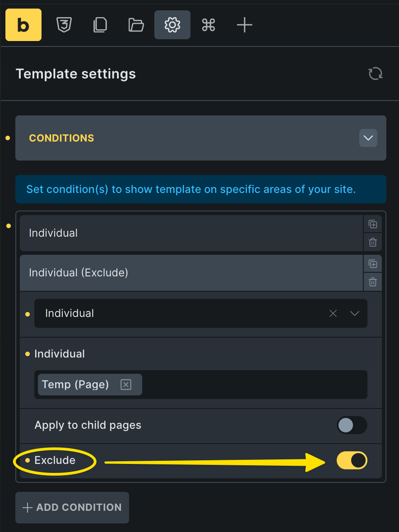Screen dimensions: 399x532
Task: Duplicate the first Individual condition
Action: click(x=373, y=224)
